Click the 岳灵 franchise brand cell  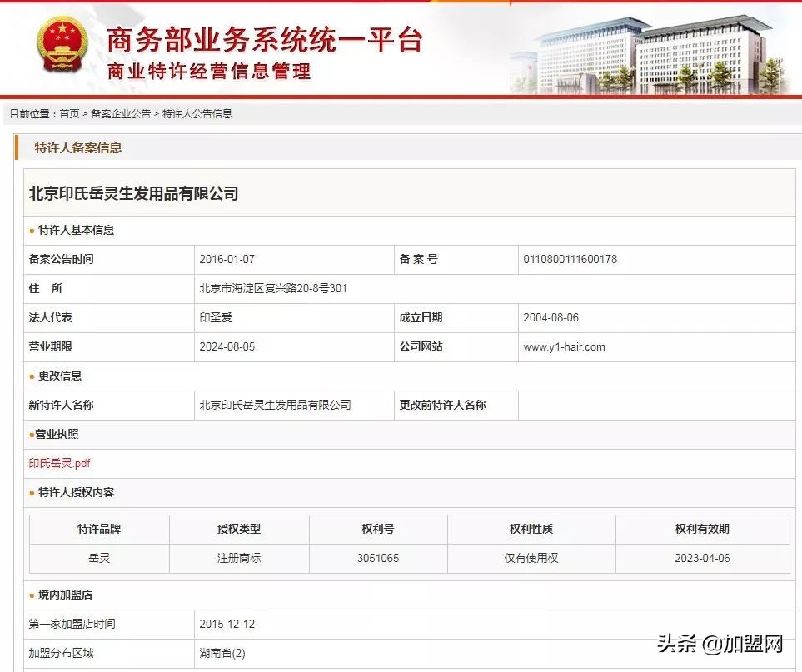coord(99,559)
